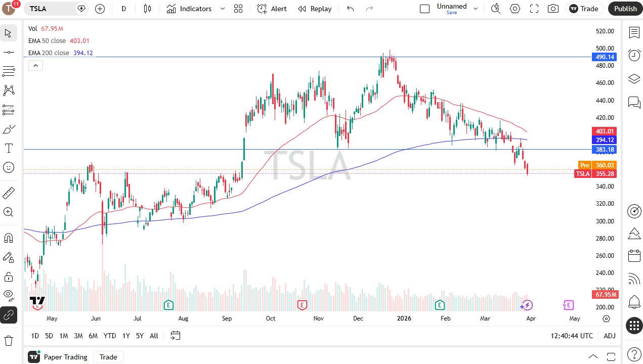
Task: Toggle stay in drawing mode
Action: click(x=9, y=257)
